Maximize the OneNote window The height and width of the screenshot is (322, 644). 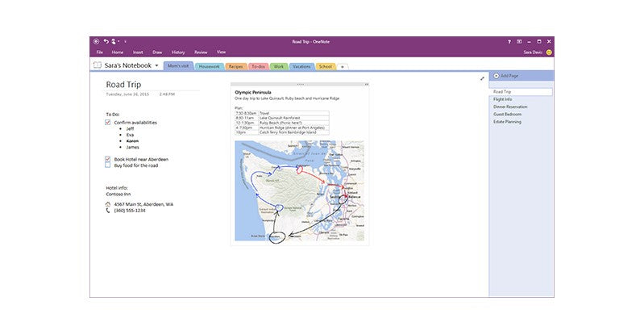tap(539, 41)
